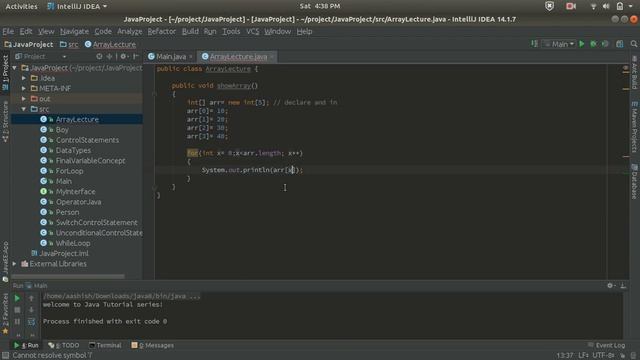Click the down stack trace arrow in Run panel
Viewport: 640px width, 360px height.
coord(31,310)
